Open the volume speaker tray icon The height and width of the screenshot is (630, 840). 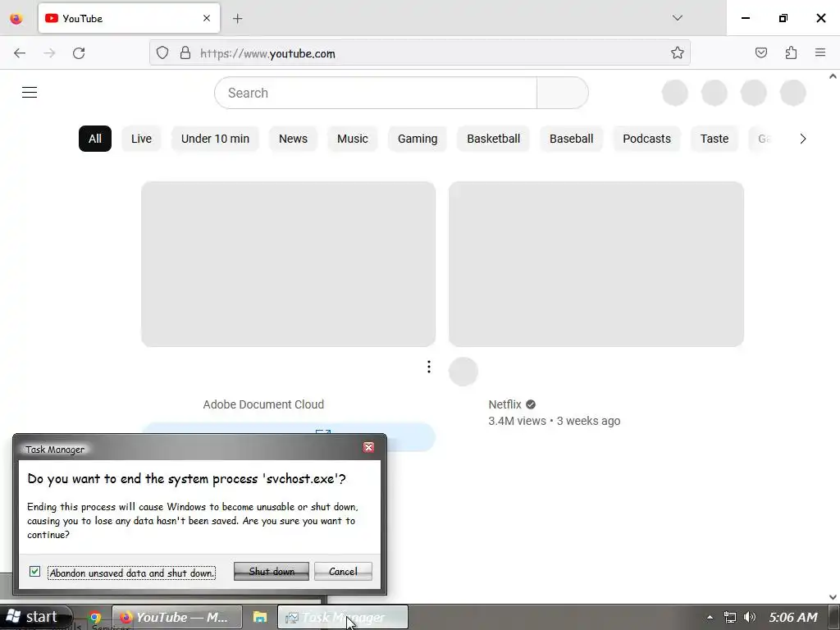coord(750,617)
